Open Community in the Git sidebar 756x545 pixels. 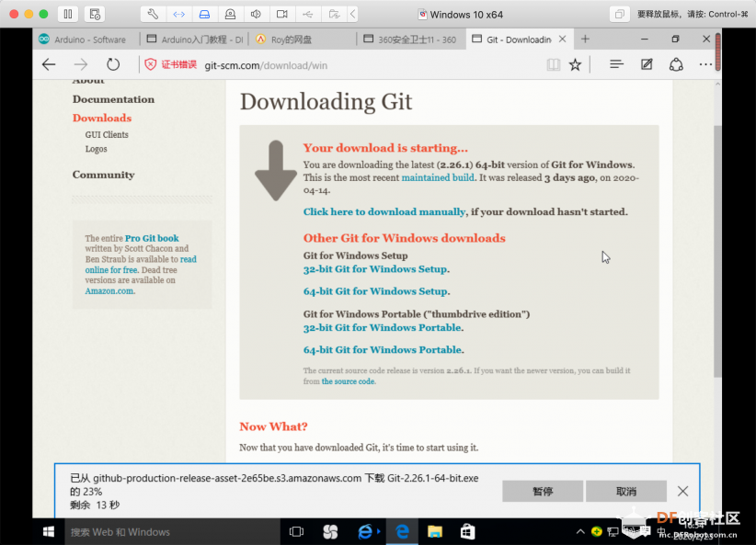103,175
